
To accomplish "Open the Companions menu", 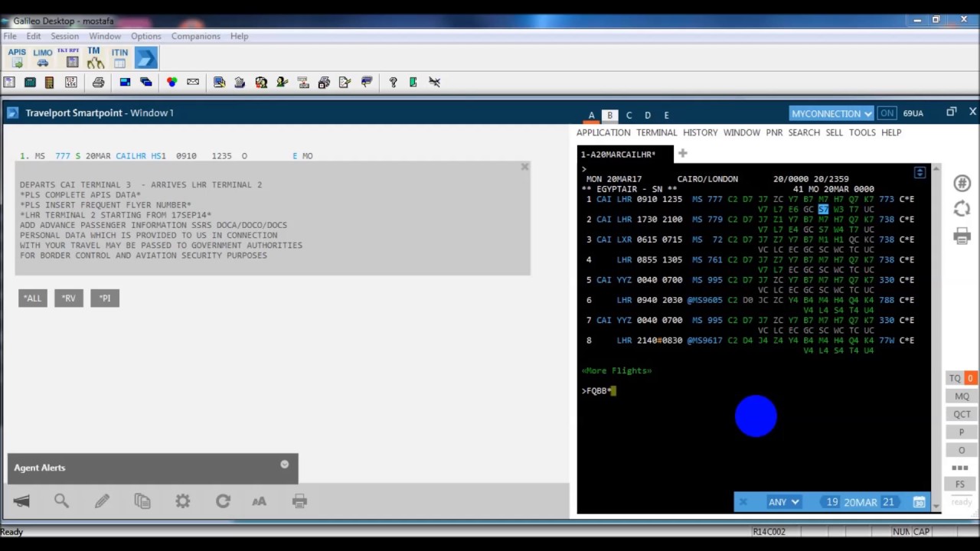I will [195, 36].
